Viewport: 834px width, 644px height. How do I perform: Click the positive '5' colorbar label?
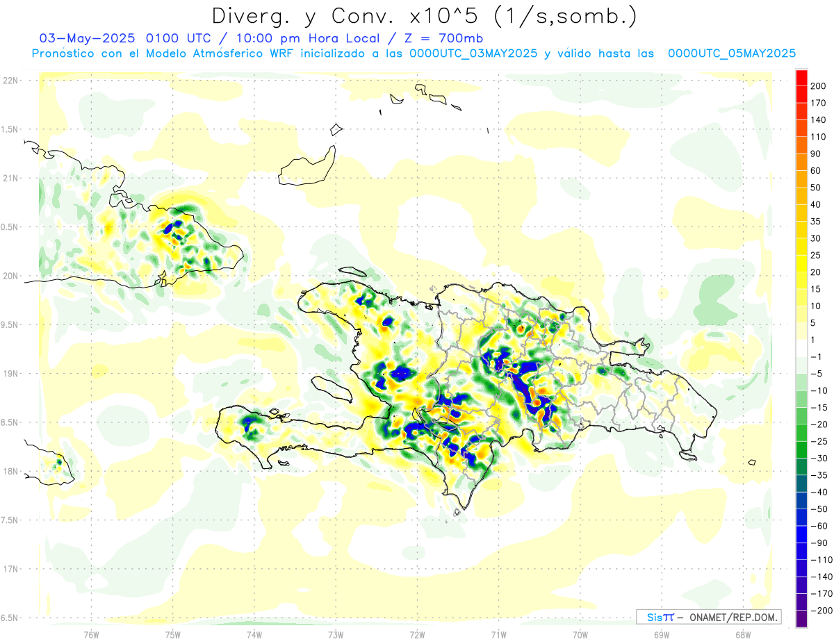click(x=815, y=323)
